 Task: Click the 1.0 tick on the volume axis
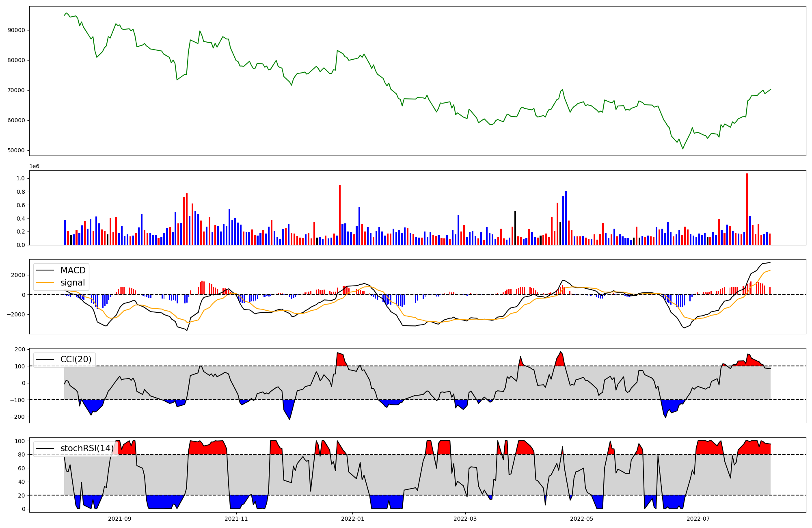point(20,179)
